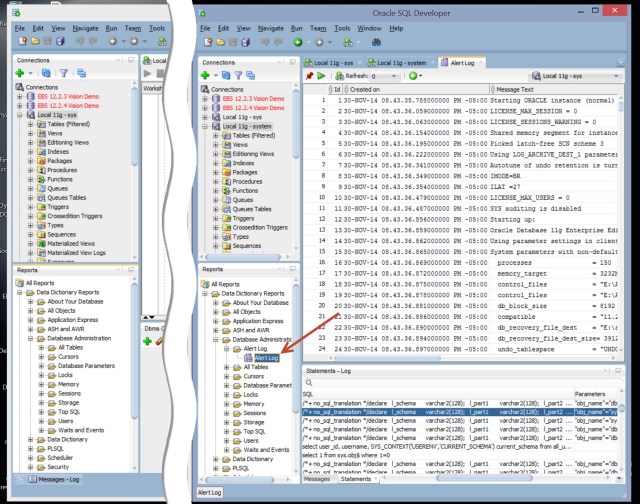
Task: Expand About Your Database in left window Reports
Action: [x=30, y=302]
